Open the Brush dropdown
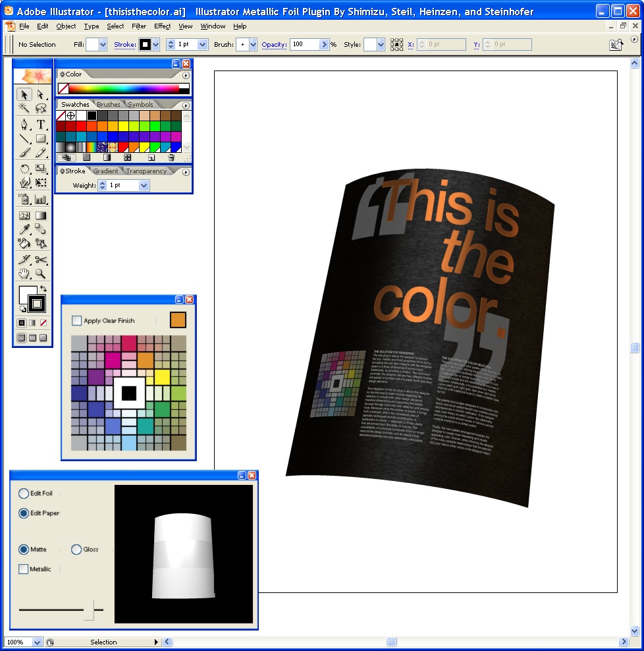Screen dimensions: 644x651 [253, 44]
